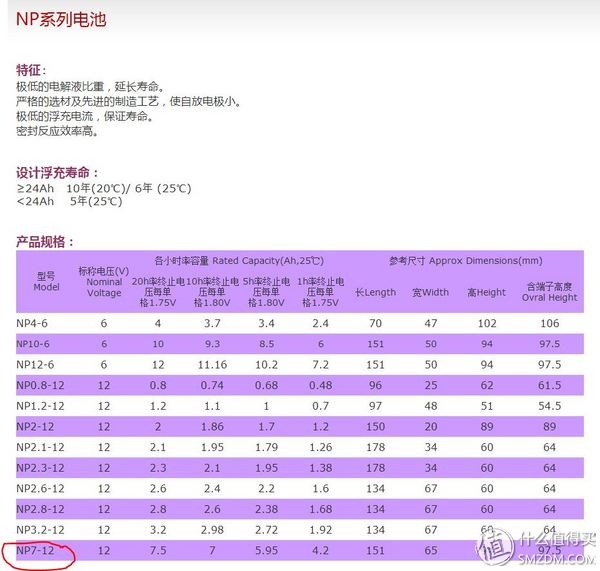This screenshot has width=600, height=571.
Task: Click the line '极低的电解液比重，延长寿命。'
Action: click(x=90, y=87)
